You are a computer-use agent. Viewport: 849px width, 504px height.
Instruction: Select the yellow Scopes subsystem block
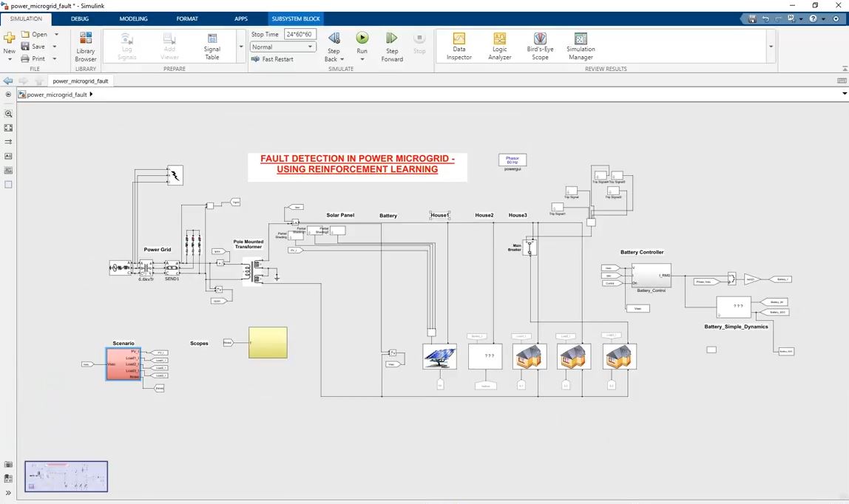268,343
